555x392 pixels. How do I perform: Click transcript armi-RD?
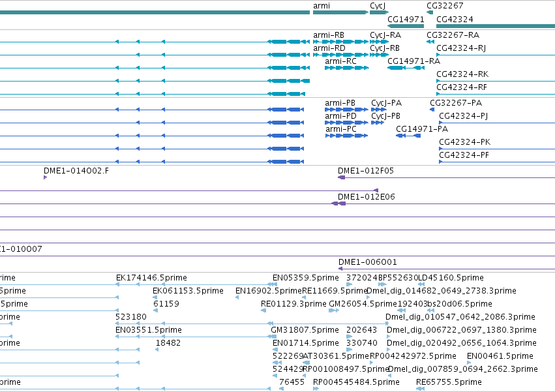[x=329, y=48]
